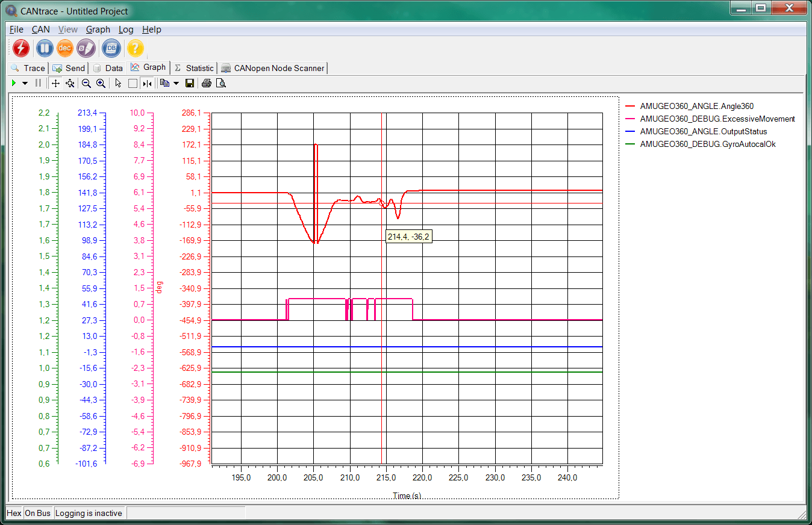Open Help via the yellow question mark icon
The width and height of the screenshot is (812, 525).
coord(136,48)
